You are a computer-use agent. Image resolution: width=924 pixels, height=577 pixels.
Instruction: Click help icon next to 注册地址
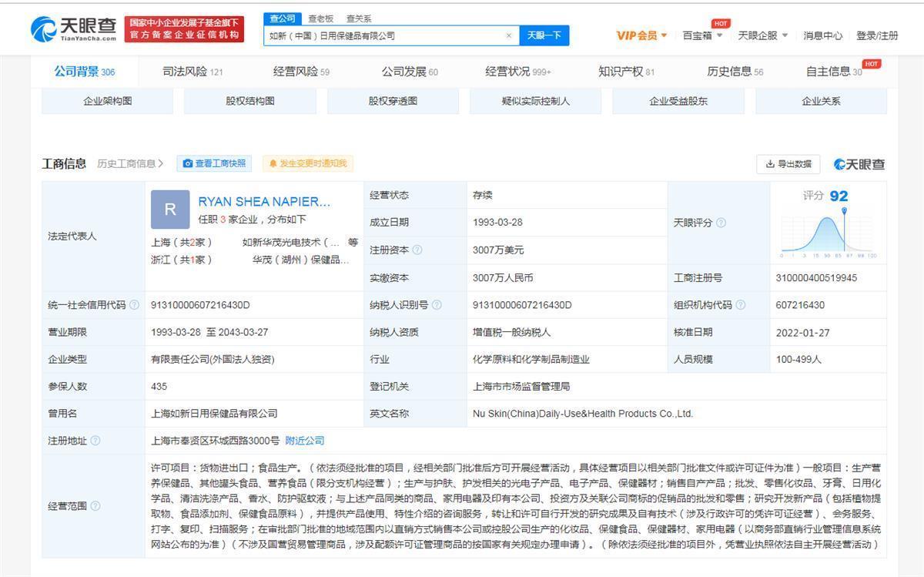click(x=95, y=441)
